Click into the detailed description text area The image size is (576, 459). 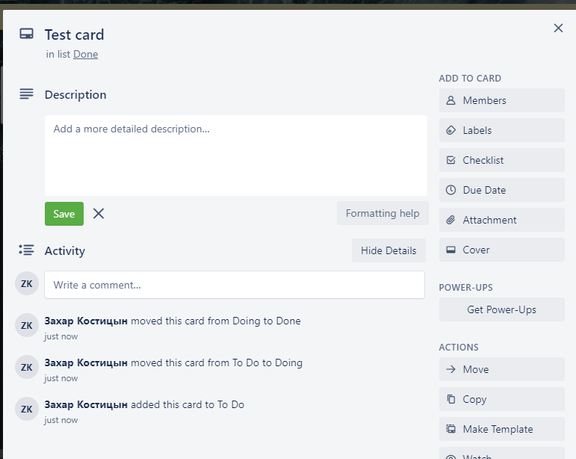coord(236,155)
